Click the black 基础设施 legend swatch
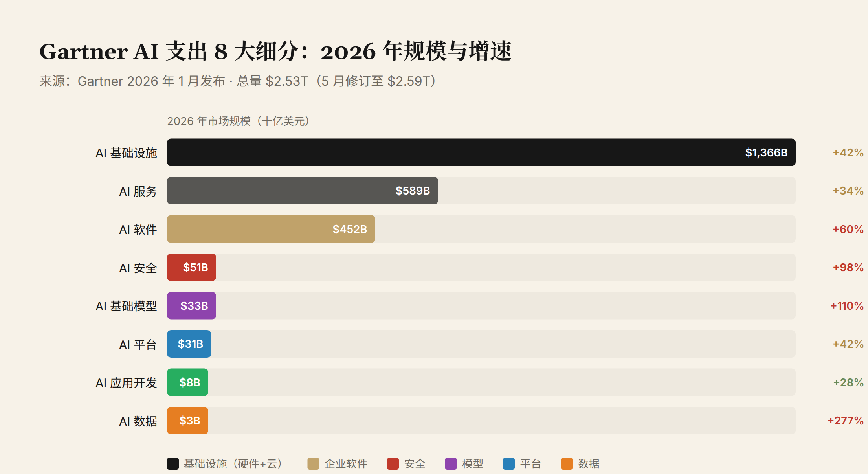 [x=173, y=464]
